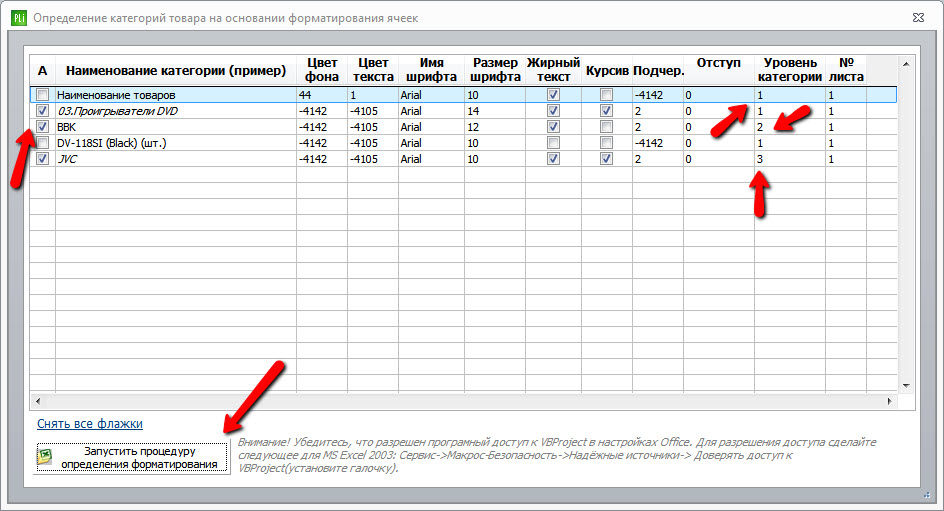Click the PLi application icon in title bar

[x=19, y=17]
